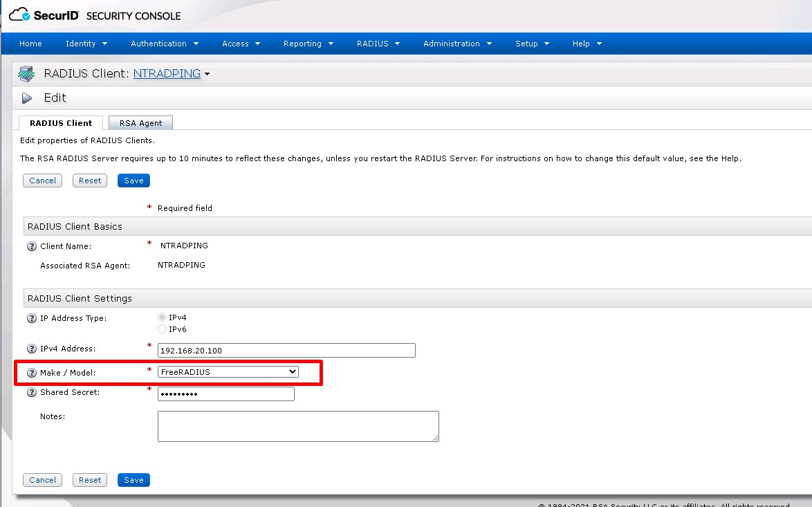
Task: Click help icon next to Shared Secret
Action: [31, 393]
